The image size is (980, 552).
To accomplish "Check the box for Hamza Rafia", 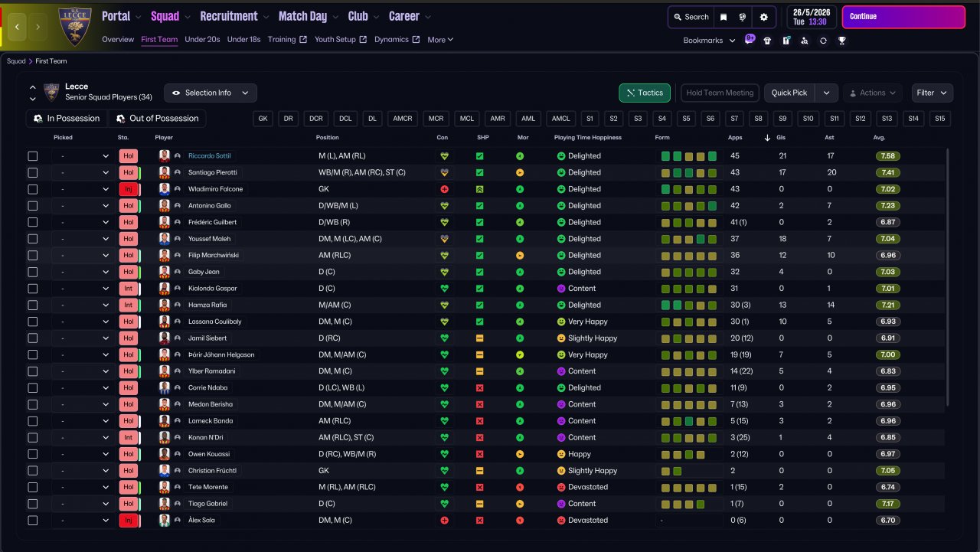I will [x=32, y=305].
